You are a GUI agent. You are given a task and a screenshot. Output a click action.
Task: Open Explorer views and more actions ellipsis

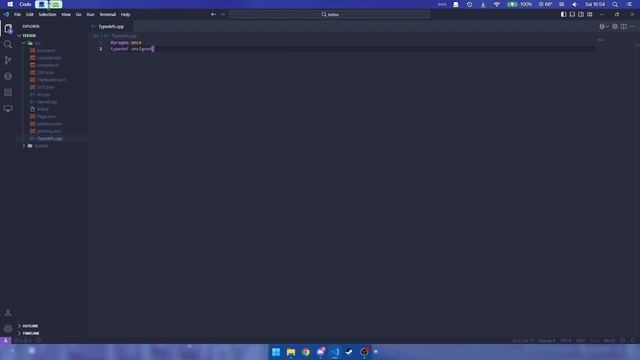(80, 26)
